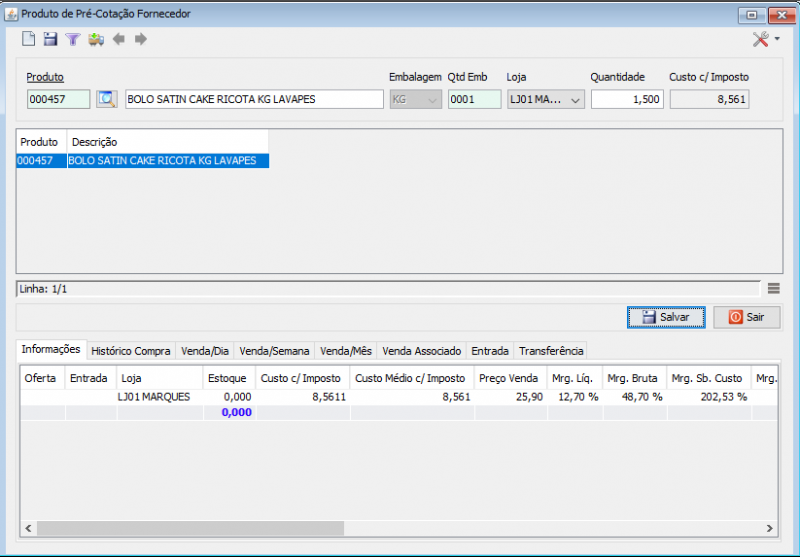The width and height of the screenshot is (800, 557).
Task: Switch to the Informações tab
Action: pyautogui.click(x=51, y=349)
